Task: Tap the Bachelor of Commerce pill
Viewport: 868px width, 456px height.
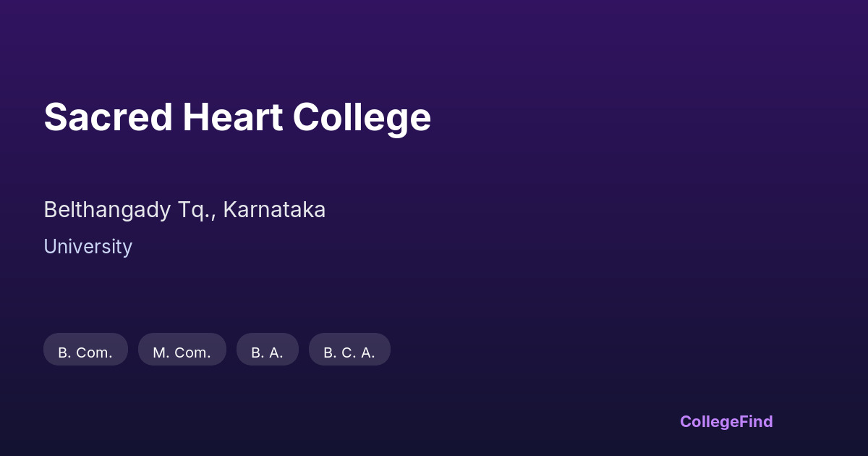Action: [85, 352]
